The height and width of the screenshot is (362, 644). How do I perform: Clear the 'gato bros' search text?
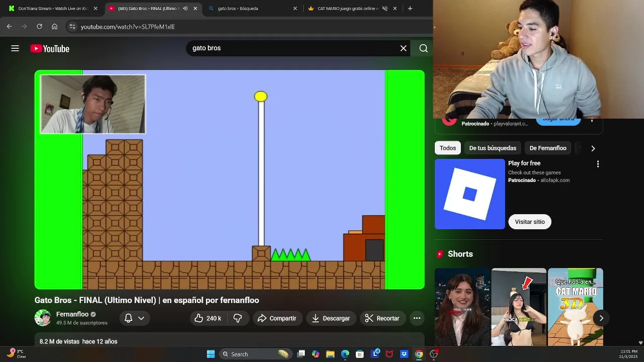tap(404, 48)
